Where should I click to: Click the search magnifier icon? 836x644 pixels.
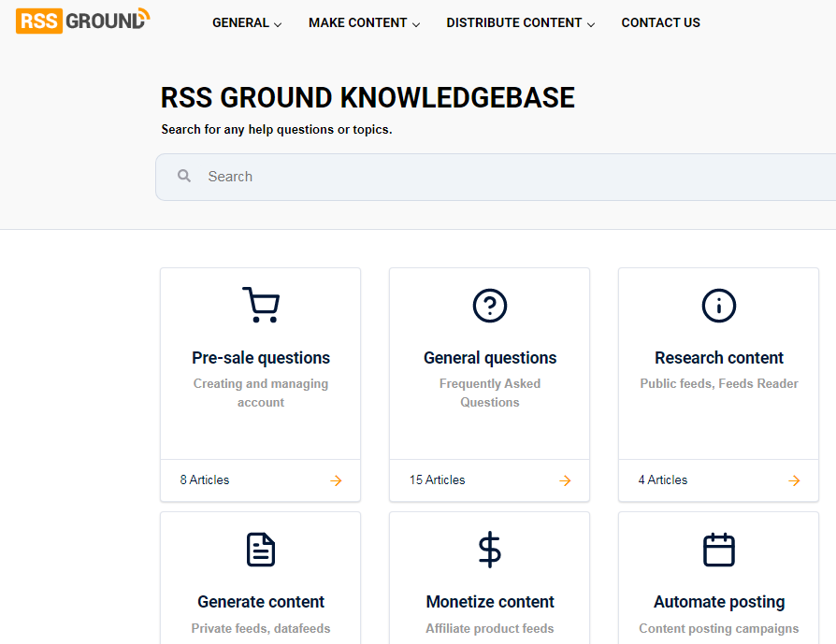(184, 176)
